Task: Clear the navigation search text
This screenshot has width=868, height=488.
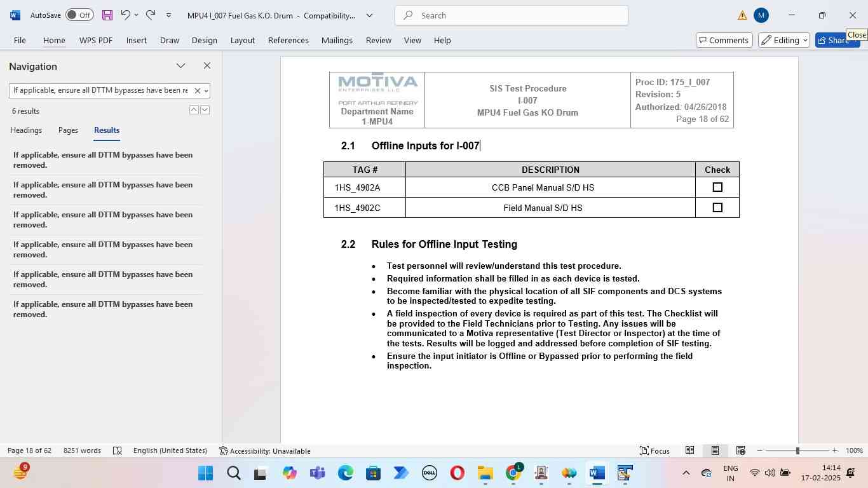Action: point(197,91)
